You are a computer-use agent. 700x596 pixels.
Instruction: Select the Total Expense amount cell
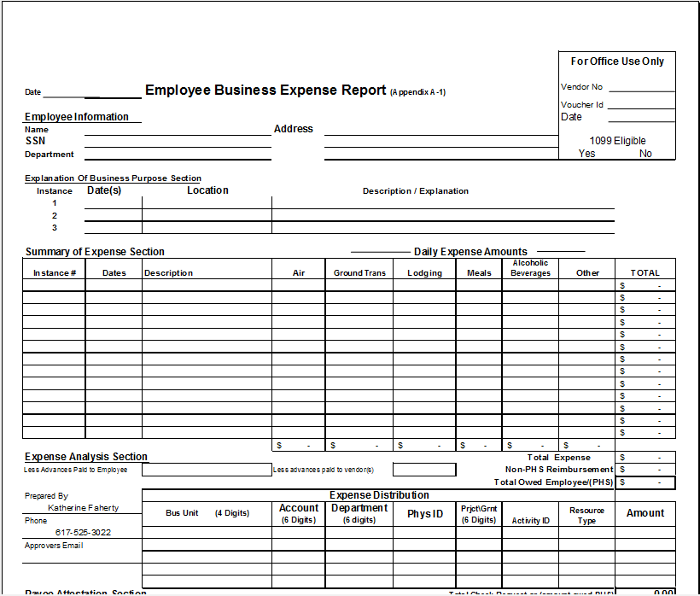coord(645,458)
